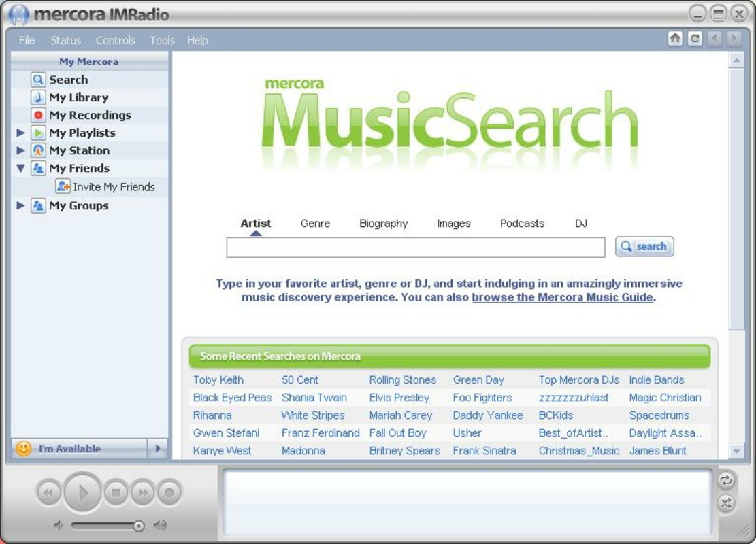
Task: Open the Status menu
Action: (65, 41)
